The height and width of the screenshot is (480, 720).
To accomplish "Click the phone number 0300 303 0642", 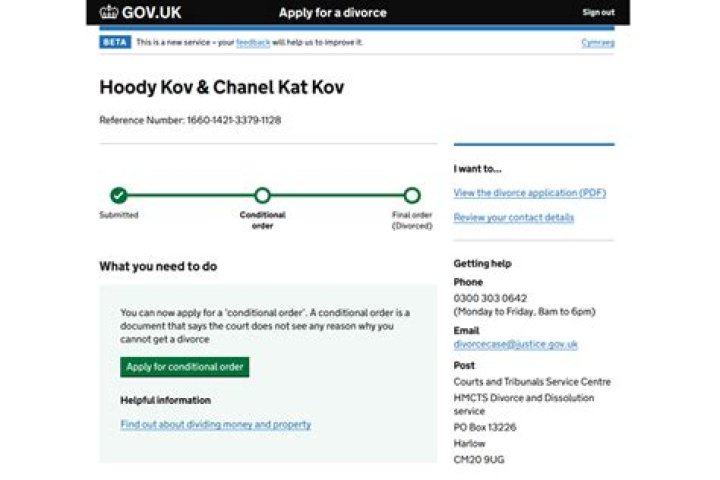I will click(x=490, y=298).
